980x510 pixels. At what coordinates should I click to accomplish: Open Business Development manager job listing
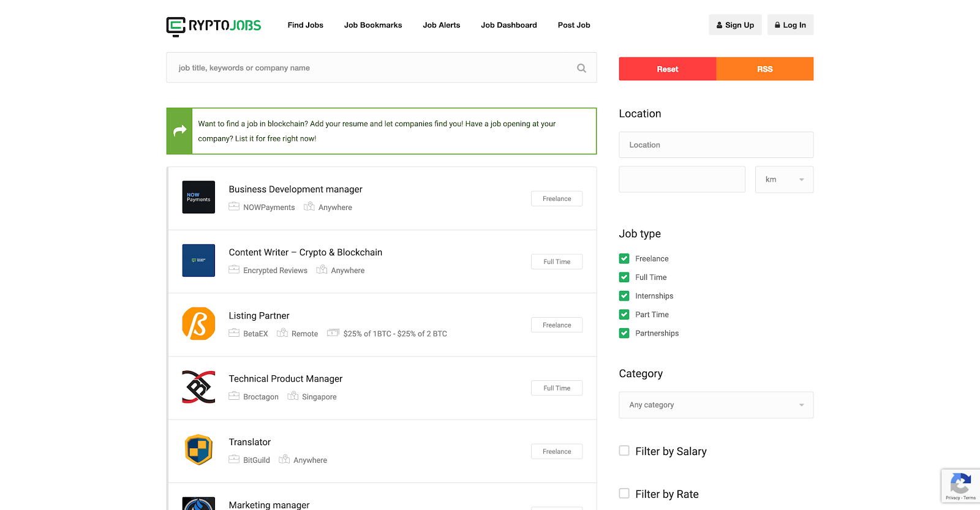pyautogui.click(x=296, y=189)
